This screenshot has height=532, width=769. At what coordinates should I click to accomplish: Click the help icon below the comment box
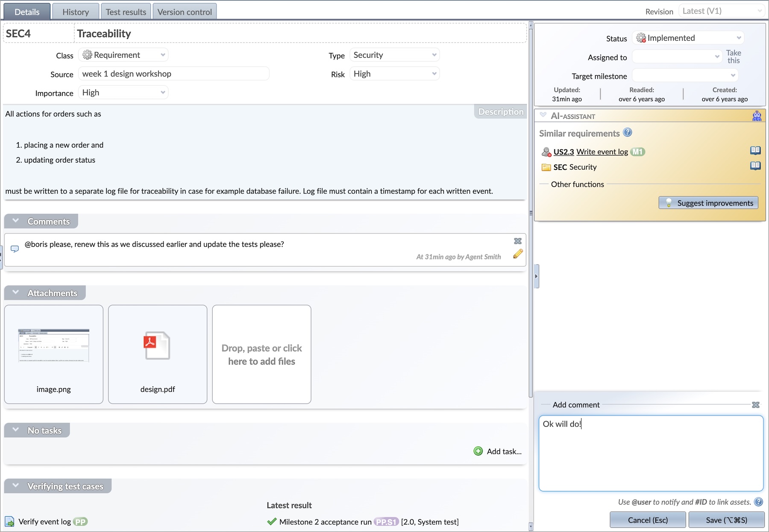[x=758, y=502]
